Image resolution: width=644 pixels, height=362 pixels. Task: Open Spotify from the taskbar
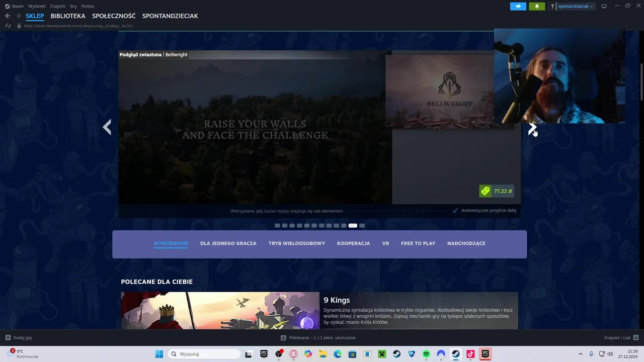pos(426,354)
